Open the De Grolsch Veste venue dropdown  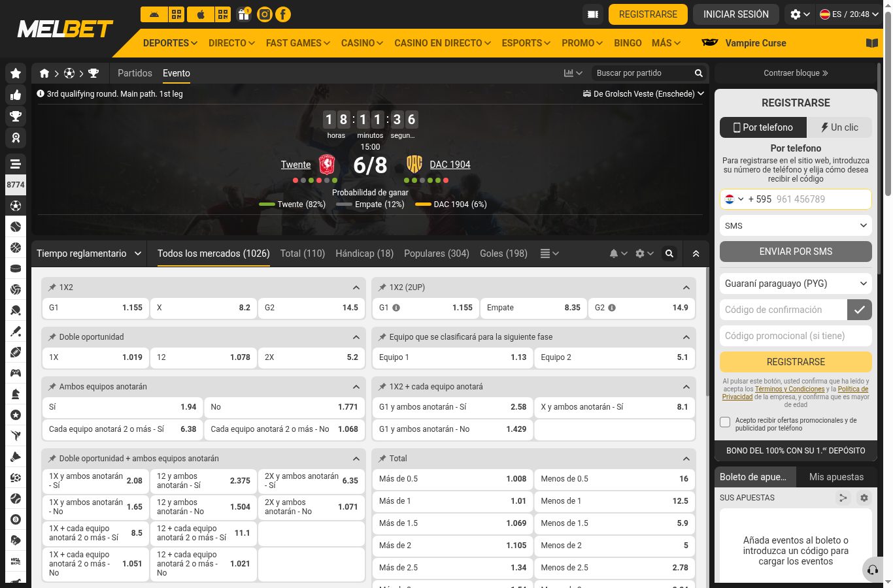pyautogui.click(x=643, y=94)
